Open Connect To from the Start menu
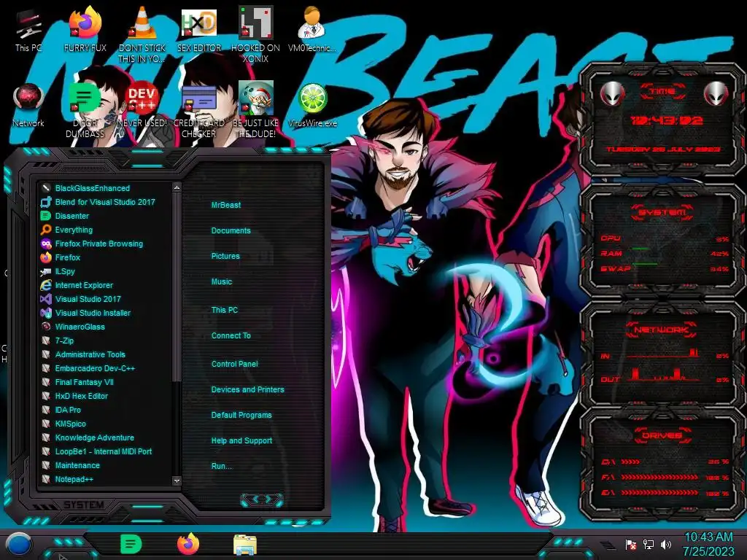The height and width of the screenshot is (560, 747). coord(231,335)
